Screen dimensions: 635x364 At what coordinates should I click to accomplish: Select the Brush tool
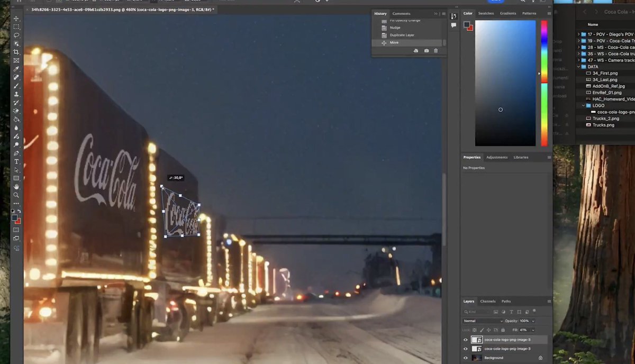16,86
